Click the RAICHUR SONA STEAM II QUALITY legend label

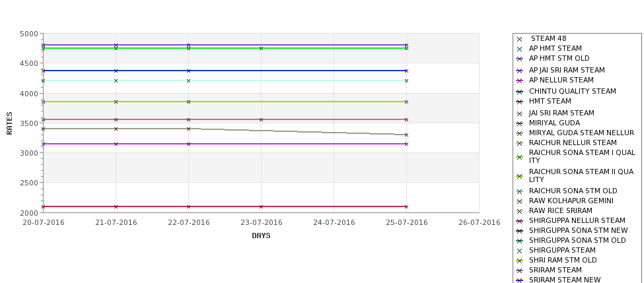point(581,175)
